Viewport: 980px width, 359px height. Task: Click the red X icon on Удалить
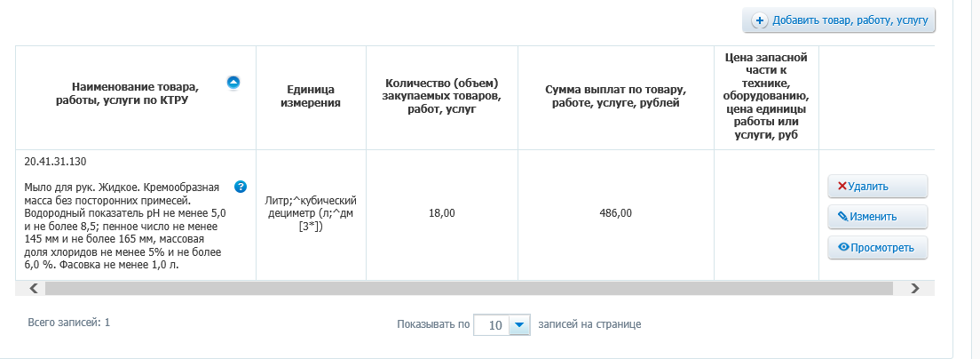point(842,187)
